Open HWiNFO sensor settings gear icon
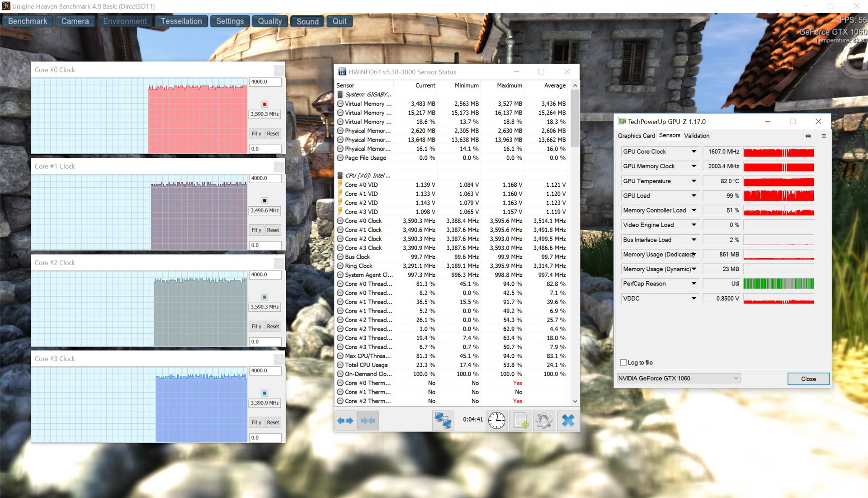 [x=544, y=421]
